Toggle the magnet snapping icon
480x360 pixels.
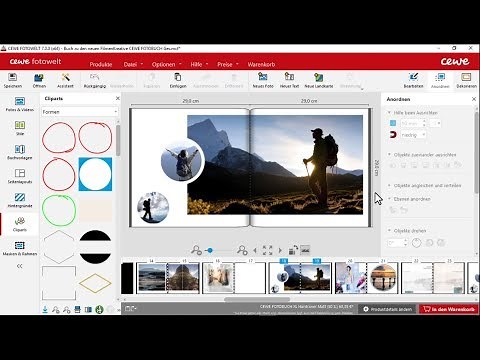(393, 135)
